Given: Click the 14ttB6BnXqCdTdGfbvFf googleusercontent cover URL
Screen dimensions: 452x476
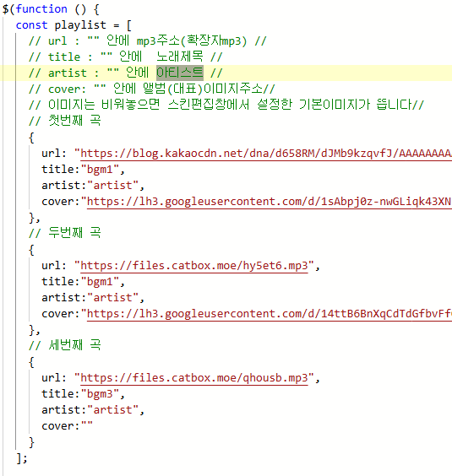Looking at the screenshot, I should coord(270,314).
